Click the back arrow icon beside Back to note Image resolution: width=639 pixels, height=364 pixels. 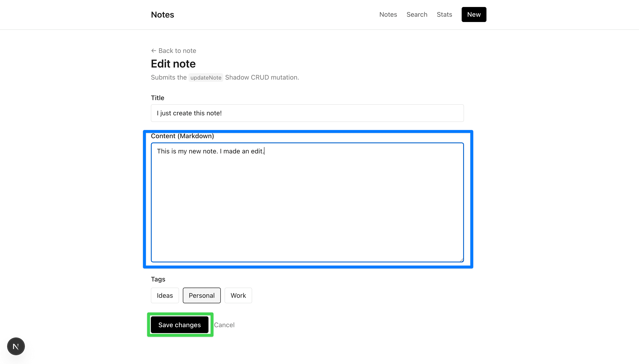(x=154, y=51)
